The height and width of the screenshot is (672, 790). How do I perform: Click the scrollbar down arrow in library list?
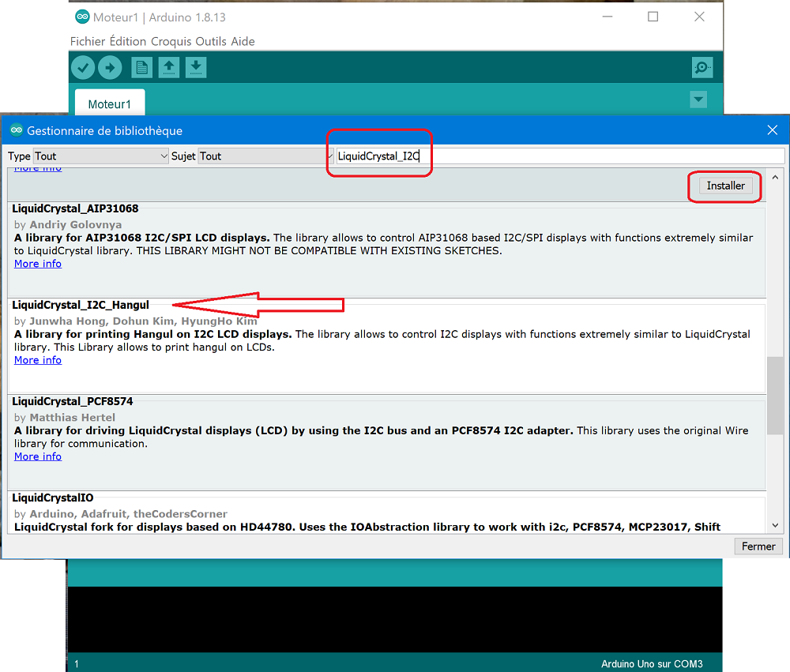click(775, 525)
